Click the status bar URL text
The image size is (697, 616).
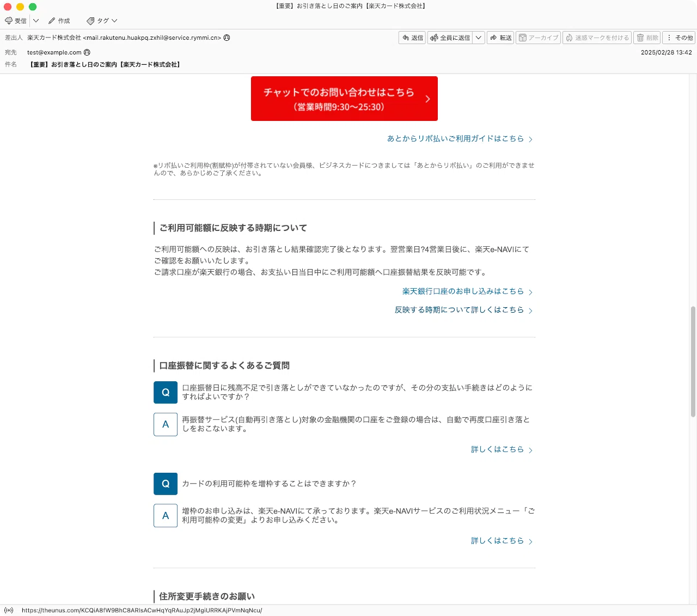point(142,611)
